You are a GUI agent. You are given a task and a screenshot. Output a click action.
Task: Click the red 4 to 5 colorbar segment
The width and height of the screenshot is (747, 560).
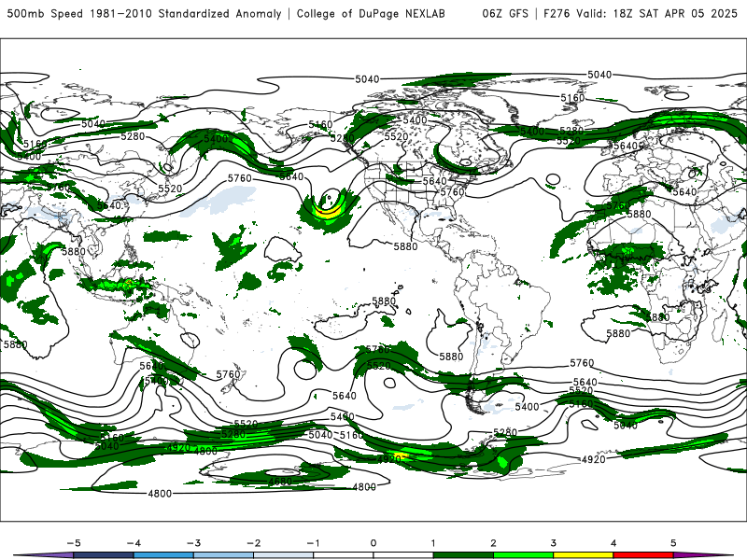[643, 555]
